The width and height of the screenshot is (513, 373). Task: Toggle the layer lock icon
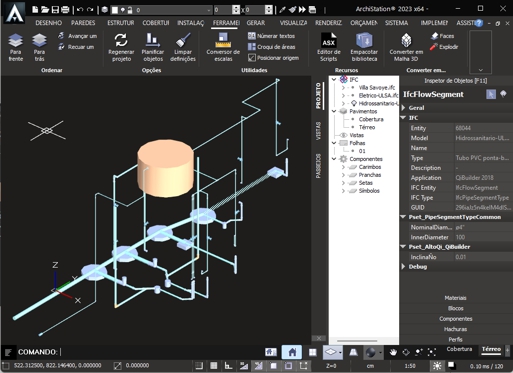coord(130,10)
